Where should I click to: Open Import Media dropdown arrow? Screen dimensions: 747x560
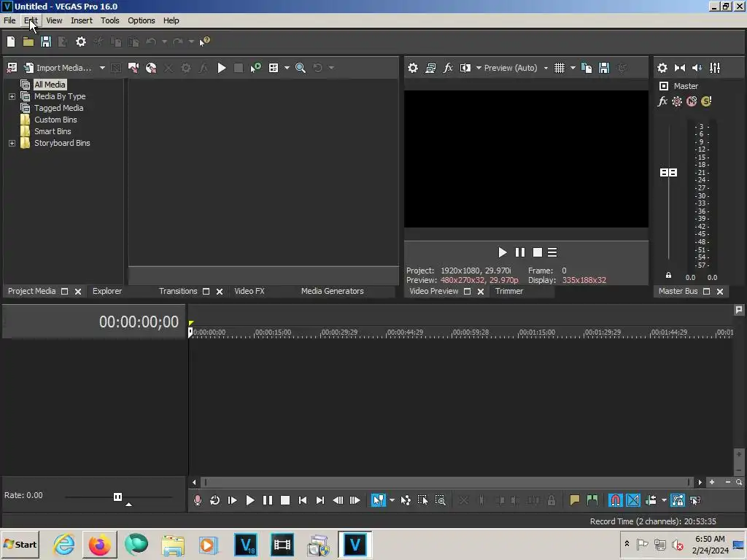point(102,68)
